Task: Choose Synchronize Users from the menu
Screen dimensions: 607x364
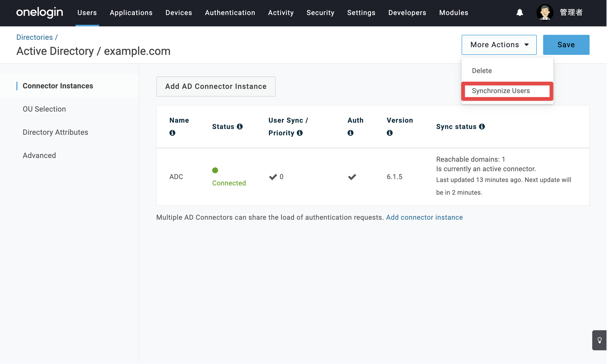Action: point(507,91)
